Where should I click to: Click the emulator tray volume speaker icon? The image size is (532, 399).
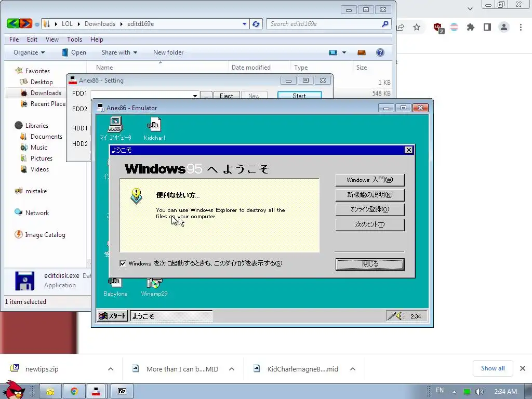tap(401, 316)
